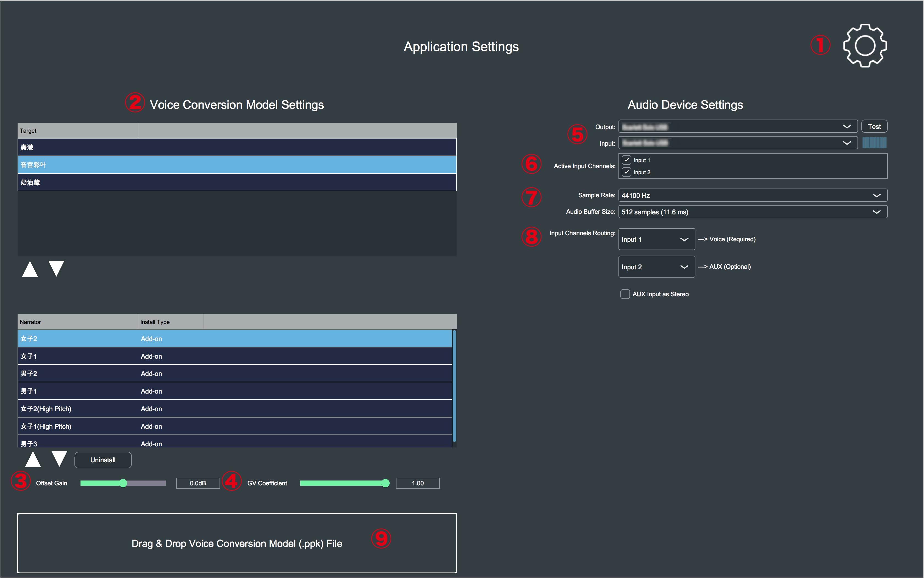The width and height of the screenshot is (924, 578).
Task: Change Voice routing Input 1 dropdown
Action: [656, 239]
